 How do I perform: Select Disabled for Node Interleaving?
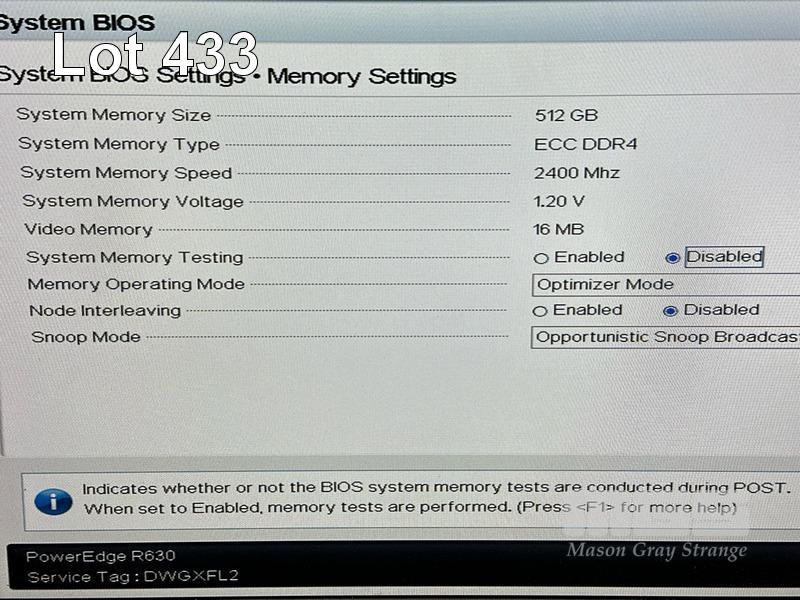(670, 311)
